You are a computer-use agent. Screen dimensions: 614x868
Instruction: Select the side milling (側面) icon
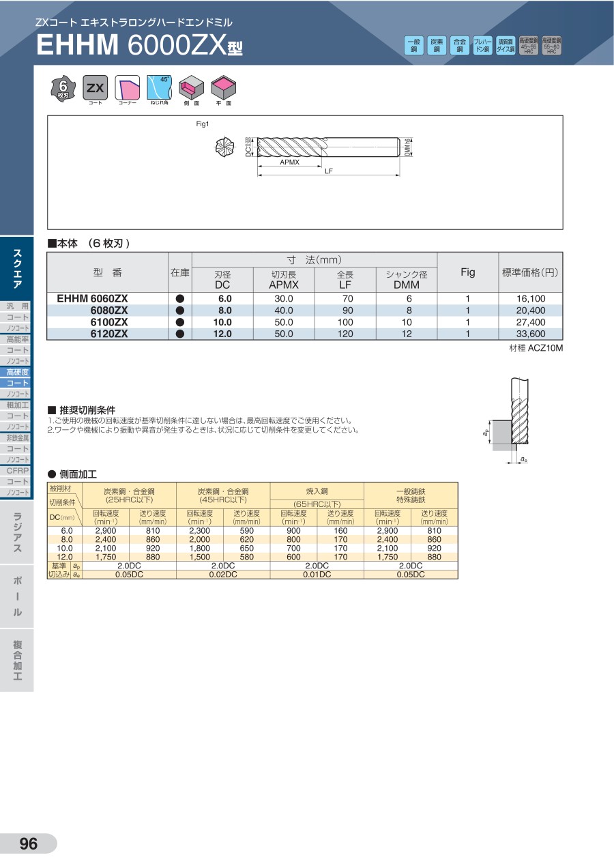point(191,88)
